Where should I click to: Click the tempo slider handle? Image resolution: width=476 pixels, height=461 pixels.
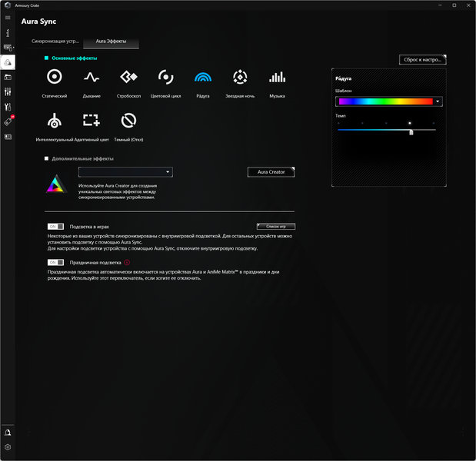point(411,132)
